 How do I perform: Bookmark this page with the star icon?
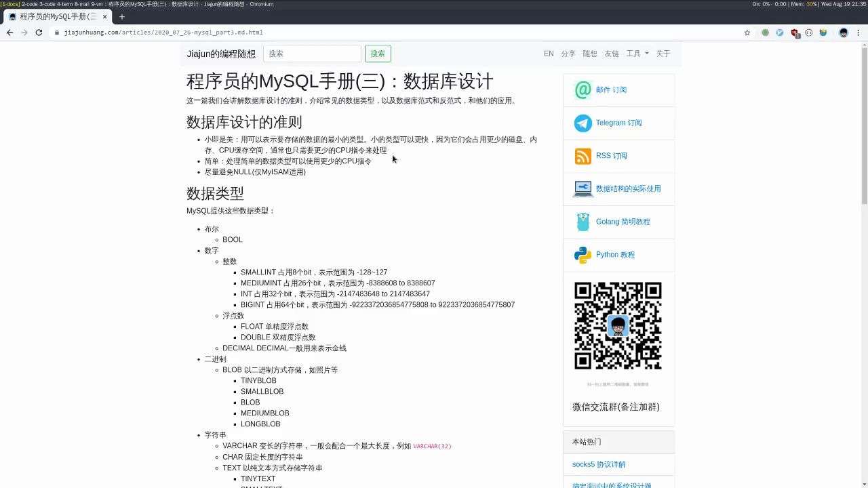click(x=747, y=33)
